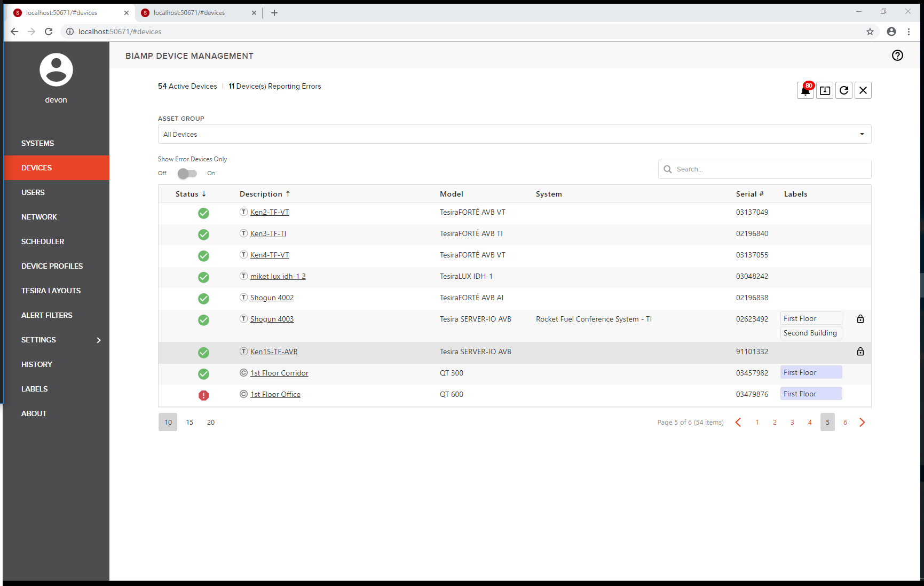Click the browser reload button
The image size is (924, 586).
click(x=49, y=32)
